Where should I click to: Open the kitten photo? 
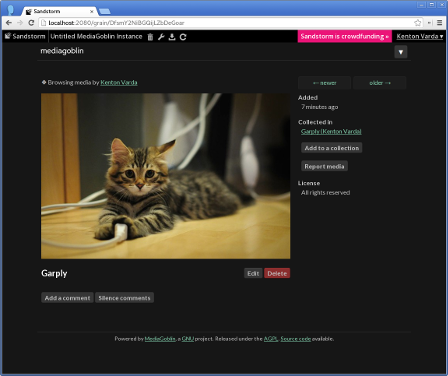point(165,176)
